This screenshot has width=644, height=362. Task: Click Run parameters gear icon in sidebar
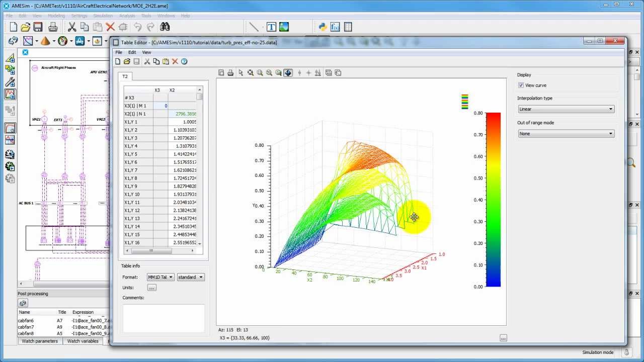pyautogui.click(x=10, y=155)
